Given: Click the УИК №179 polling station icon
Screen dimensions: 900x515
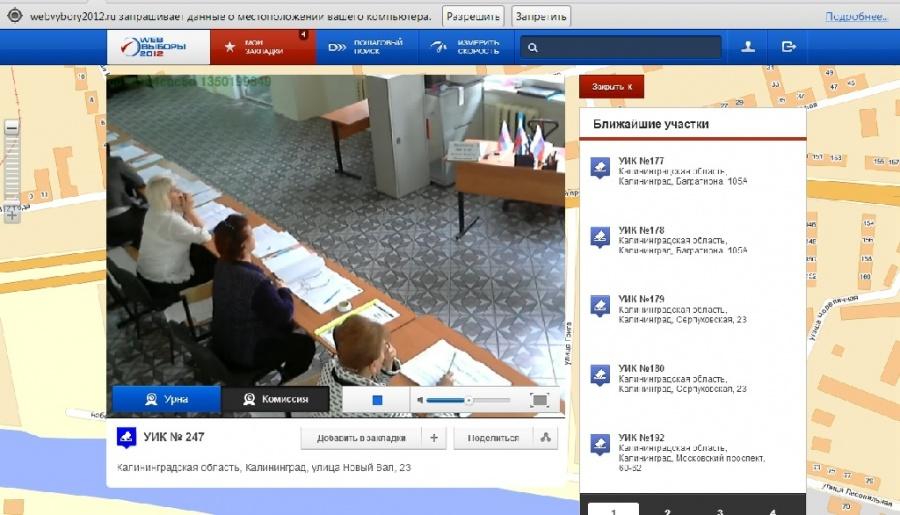Looking at the screenshot, I should [x=599, y=305].
